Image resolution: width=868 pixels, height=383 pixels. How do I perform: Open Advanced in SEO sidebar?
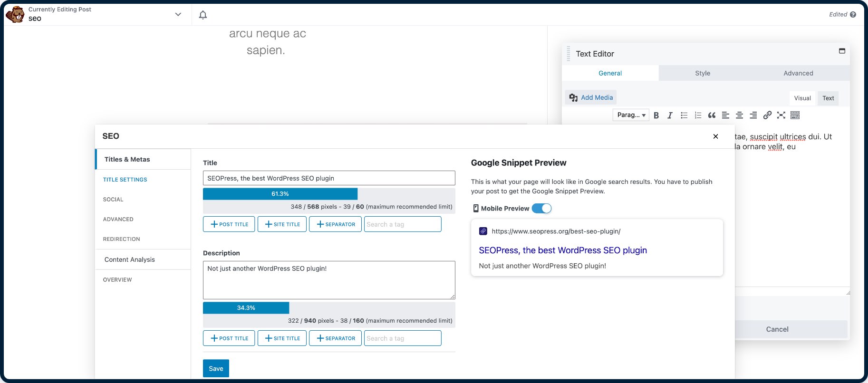click(118, 220)
